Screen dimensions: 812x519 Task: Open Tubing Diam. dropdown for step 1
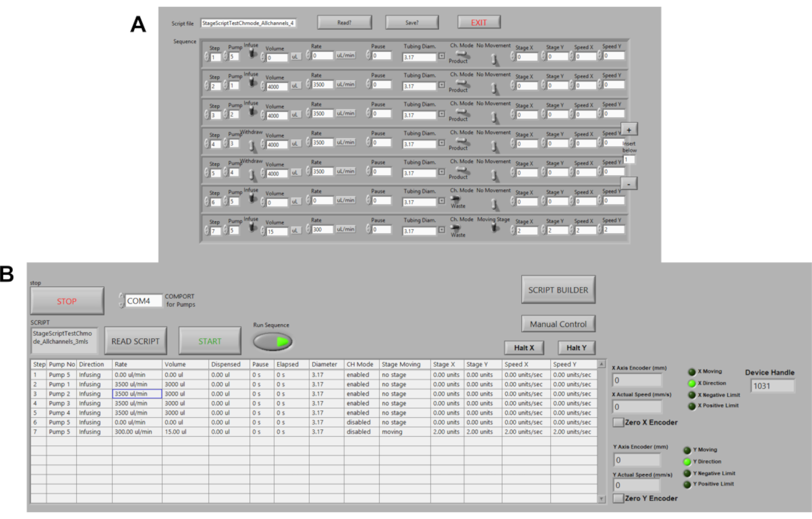442,56
